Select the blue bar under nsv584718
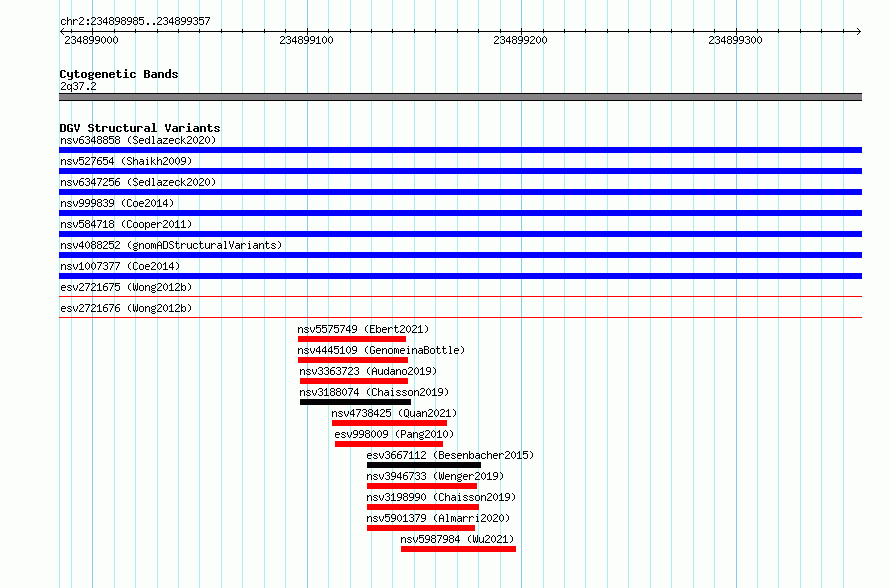Image resolution: width=890 pixels, height=588 pixels. 460,234
